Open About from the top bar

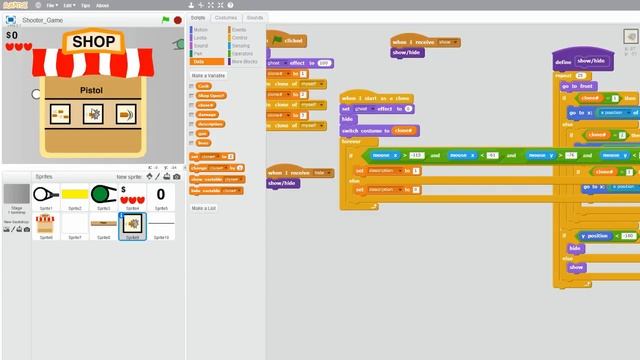(102, 5)
